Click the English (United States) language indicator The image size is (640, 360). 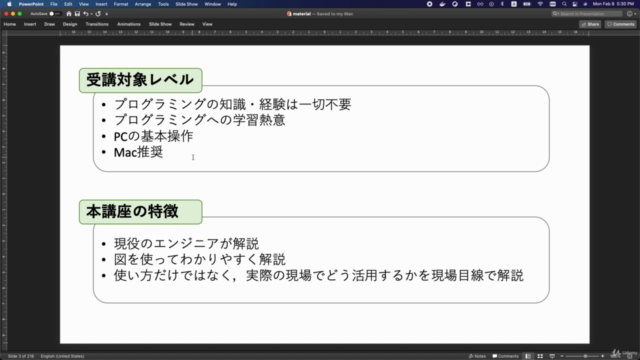(x=62, y=356)
